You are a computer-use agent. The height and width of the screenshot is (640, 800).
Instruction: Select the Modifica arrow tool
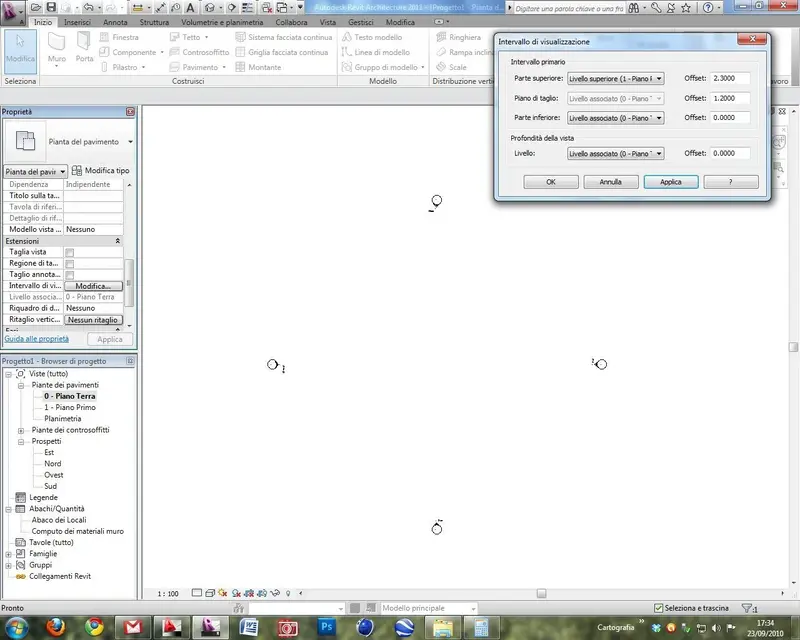click(20, 50)
